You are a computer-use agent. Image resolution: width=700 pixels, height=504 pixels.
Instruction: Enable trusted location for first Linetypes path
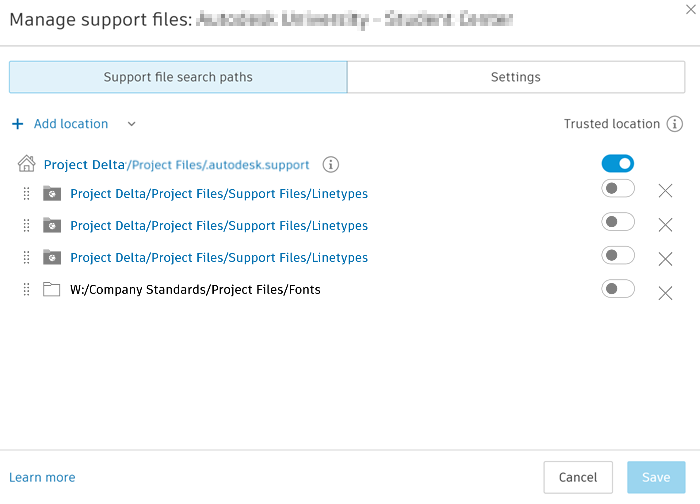click(x=618, y=189)
